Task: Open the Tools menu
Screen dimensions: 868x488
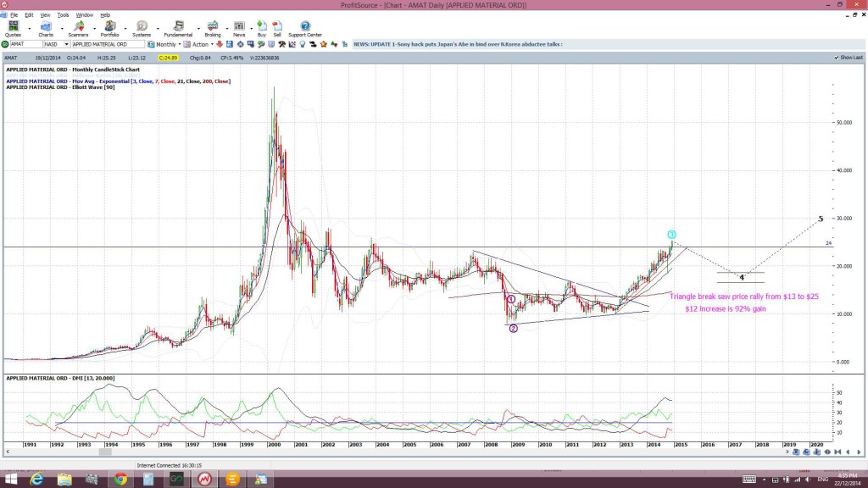Action: 63,15
